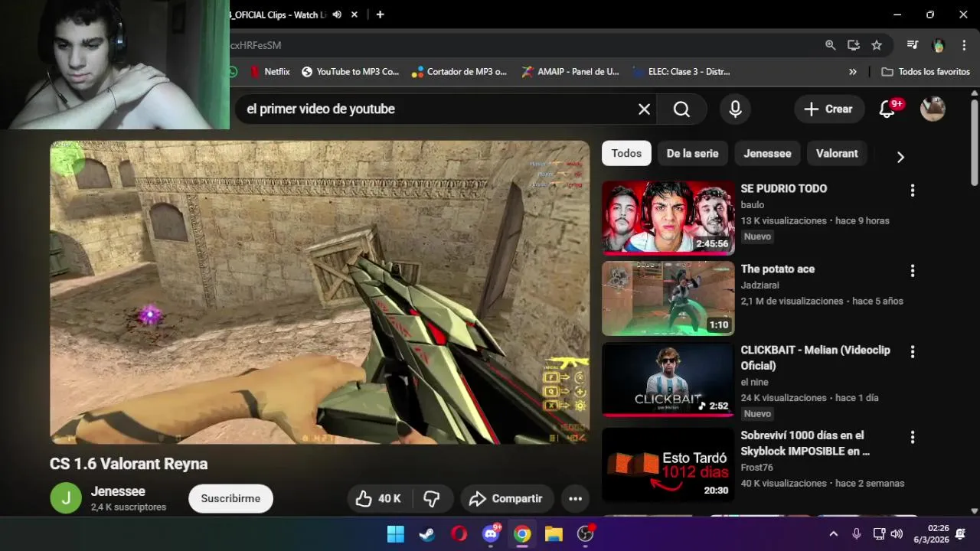Open the Jenessee channel avatar
The height and width of the screenshot is (551, 980).
click(x=66, y=498)
